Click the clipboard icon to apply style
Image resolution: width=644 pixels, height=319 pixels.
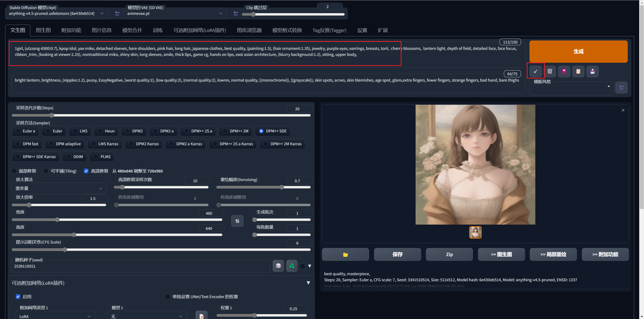pyautogui.click(x=578, y=72)
